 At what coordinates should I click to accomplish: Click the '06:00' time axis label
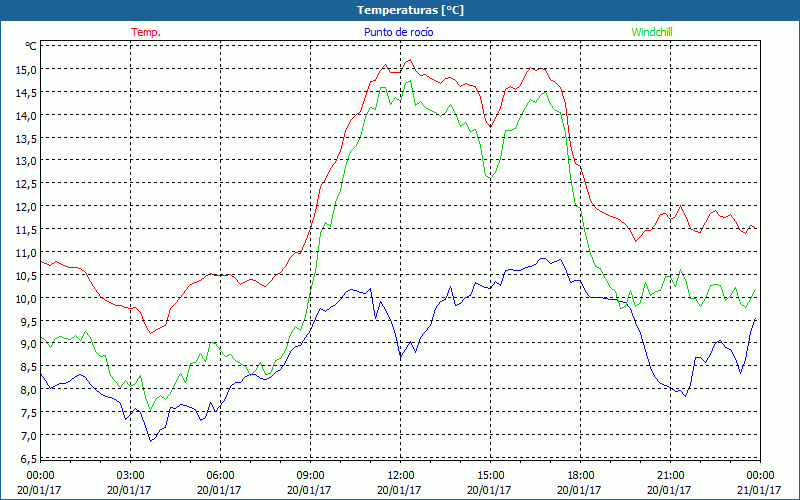tap(220, 476)
